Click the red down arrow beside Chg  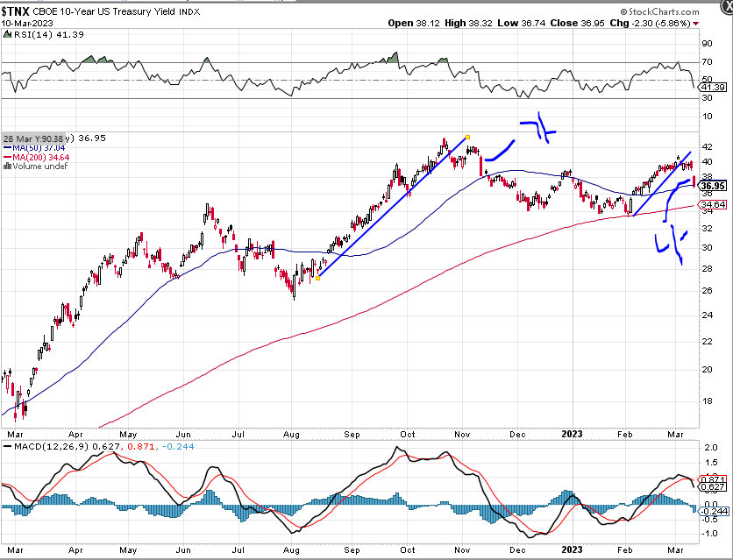pos(696,24)
